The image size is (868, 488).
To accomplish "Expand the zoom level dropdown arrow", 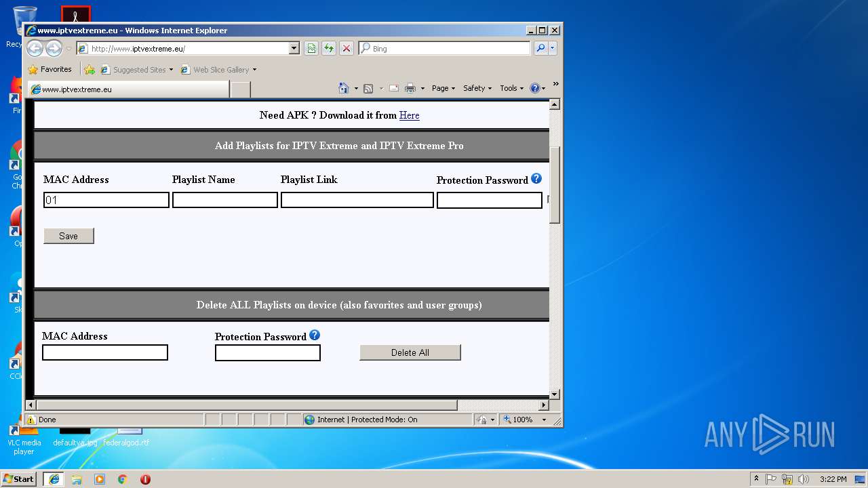I will (x=544, y=420).
